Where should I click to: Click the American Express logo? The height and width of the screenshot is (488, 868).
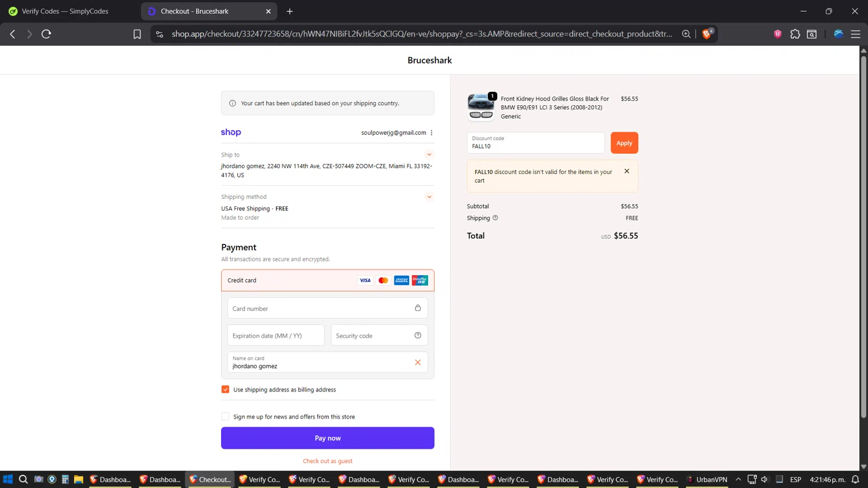tap(402, 280)
